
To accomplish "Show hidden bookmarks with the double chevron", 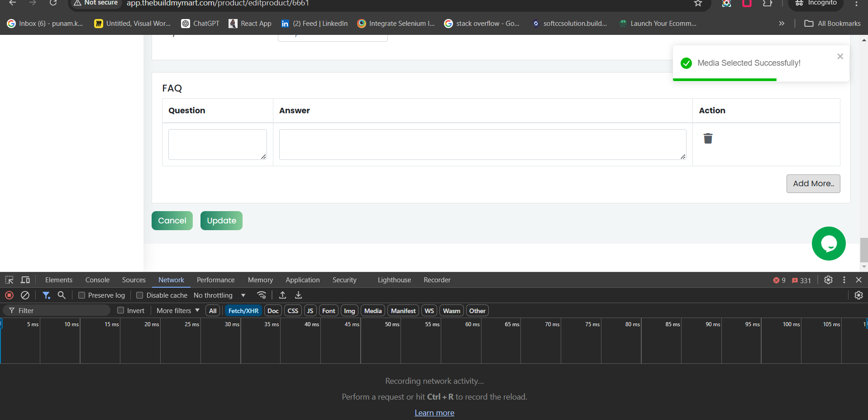I will coord(782,24).
